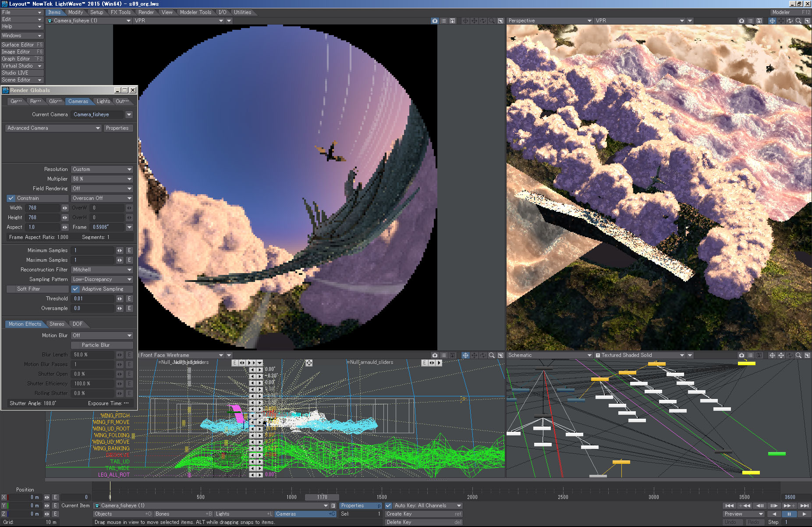Toggle the Soft Filter option
Image resolution: width=812 pixels, height=527 pixels.
point(37,289)
